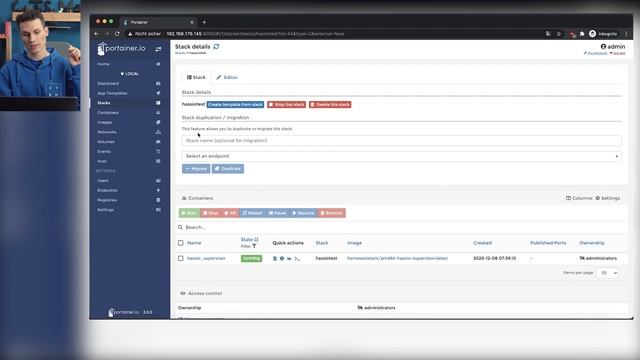This screenshot has width=640, height=360.
Task: Switch to the Editor tab
Action: coord(227,77)
